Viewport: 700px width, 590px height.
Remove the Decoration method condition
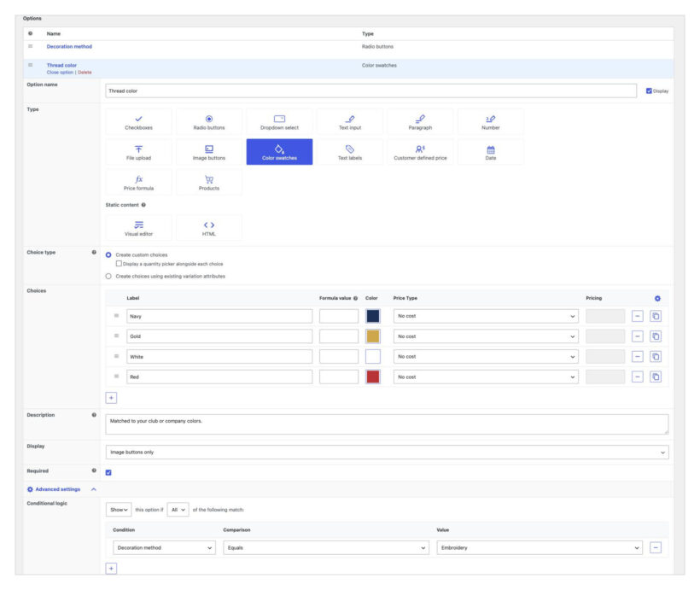[x=656, y=547]
